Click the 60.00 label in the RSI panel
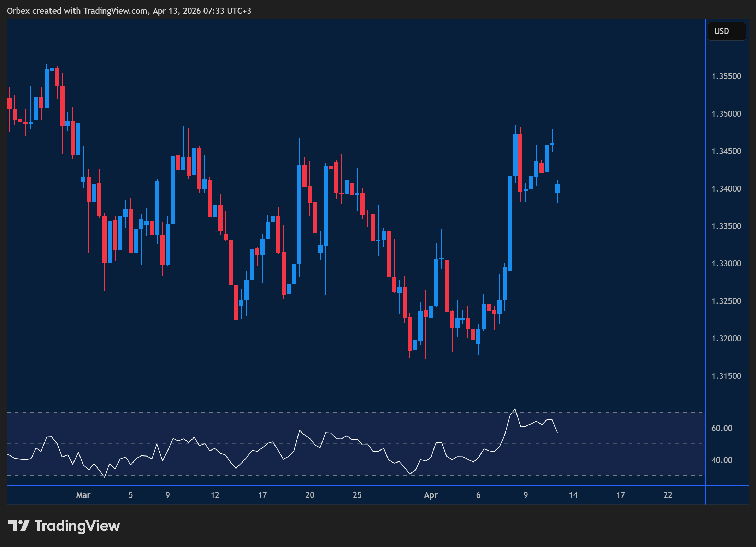 point(721,428)
